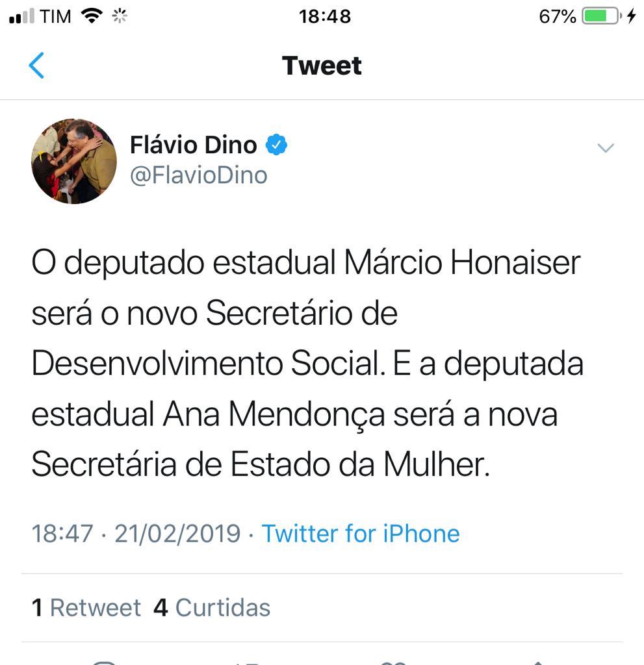Tap the 67% battery percentage
644x665 pixels.
(558, 17)
